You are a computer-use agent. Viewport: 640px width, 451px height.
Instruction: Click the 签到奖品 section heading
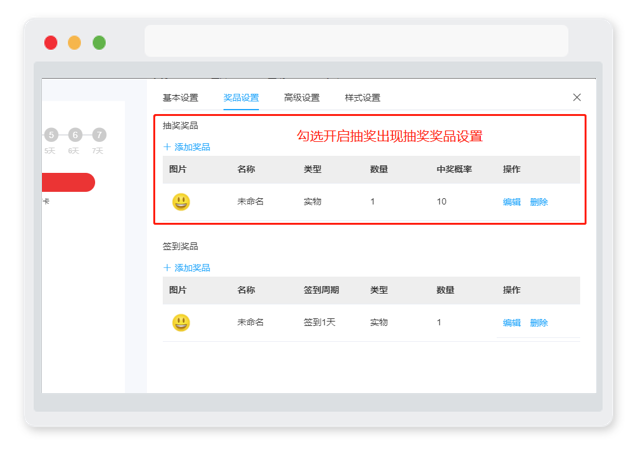pyautogui.click(x=180, y=246)
